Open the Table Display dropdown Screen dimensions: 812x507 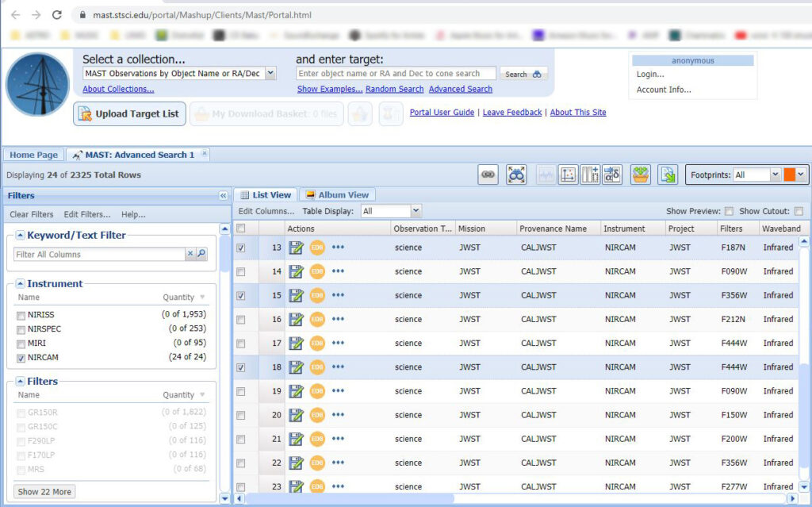(416, 211)
